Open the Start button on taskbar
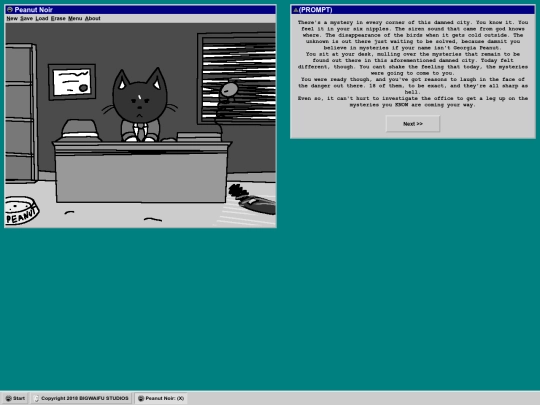This screenshot has width=540, height=405. click(x=15, y=398)
